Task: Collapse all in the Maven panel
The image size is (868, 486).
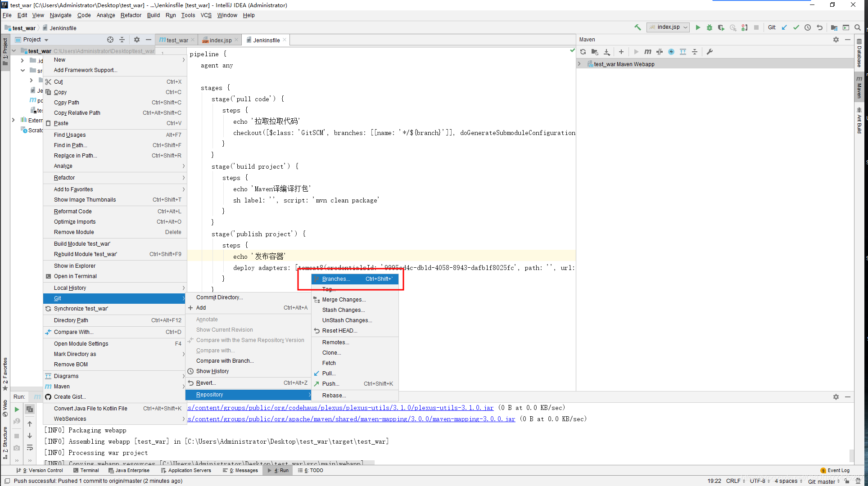Action: click(x=695, y=52)
